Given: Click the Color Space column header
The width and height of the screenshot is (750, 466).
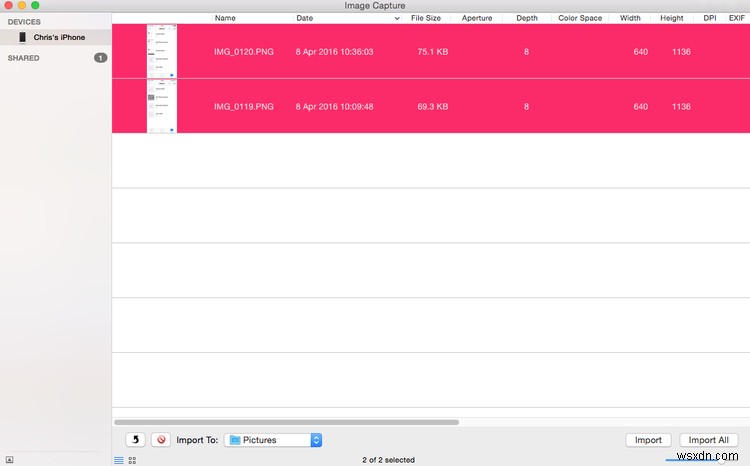Looking at the screenshot, I should coord(580,18).
